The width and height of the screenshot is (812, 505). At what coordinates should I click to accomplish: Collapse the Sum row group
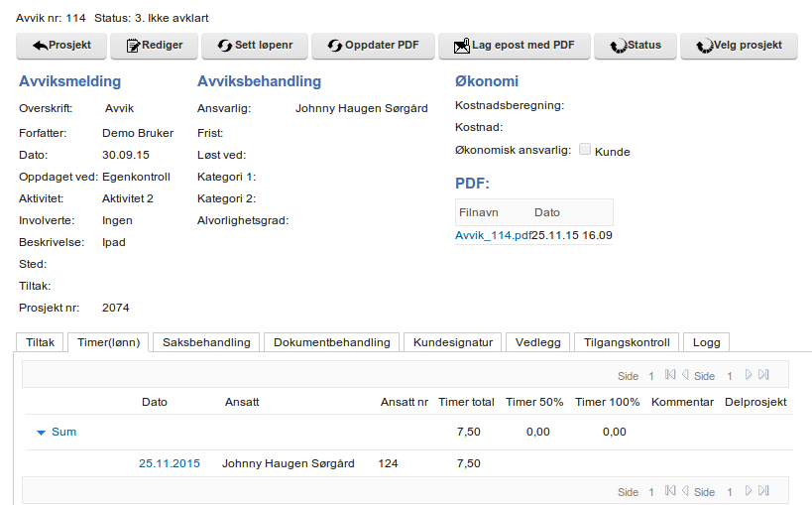(42, 433)
